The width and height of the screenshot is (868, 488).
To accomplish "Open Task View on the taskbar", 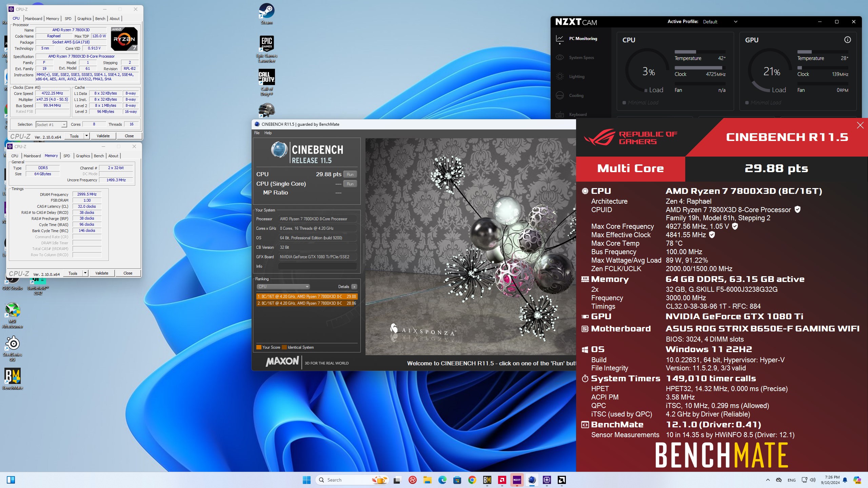I will pos(397,480).
